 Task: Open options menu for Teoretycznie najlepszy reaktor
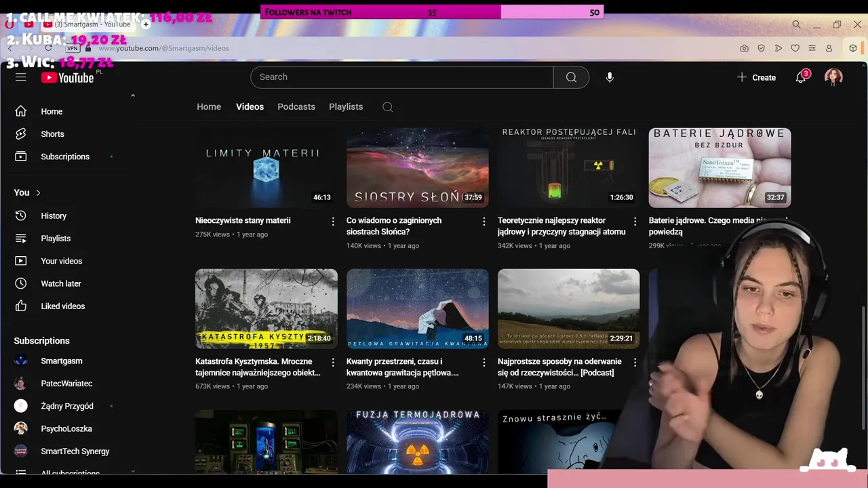pyautogui.click(x=635, y=221)
